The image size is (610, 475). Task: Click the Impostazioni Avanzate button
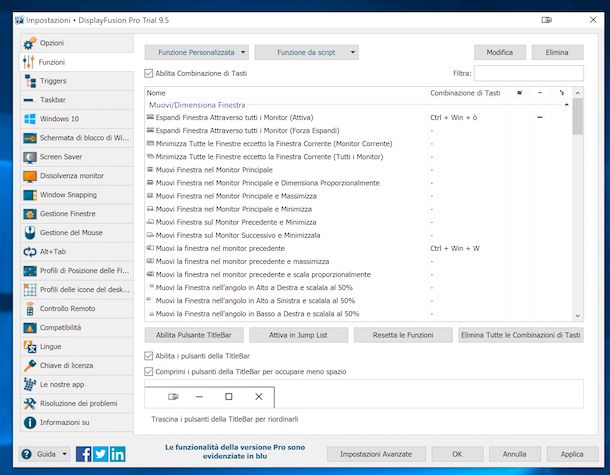(x=376, y=454)
